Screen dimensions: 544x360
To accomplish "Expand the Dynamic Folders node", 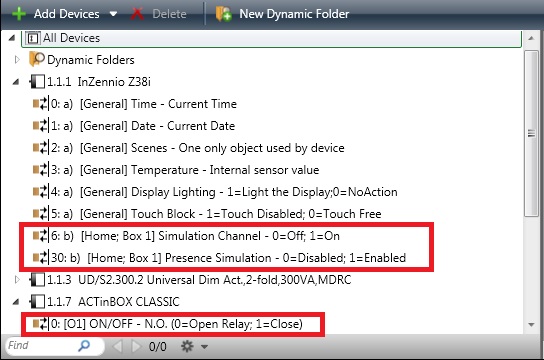I will pyautogui.click(x=17, y=60).
